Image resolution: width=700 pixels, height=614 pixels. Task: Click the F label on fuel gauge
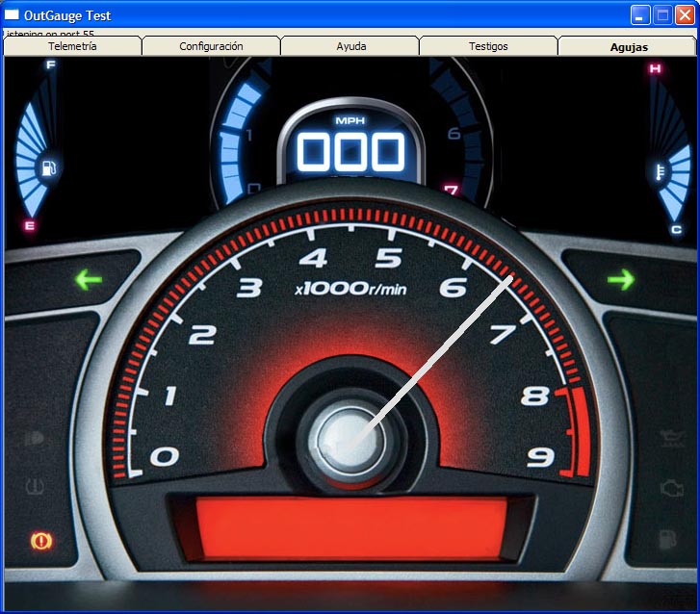51,64
